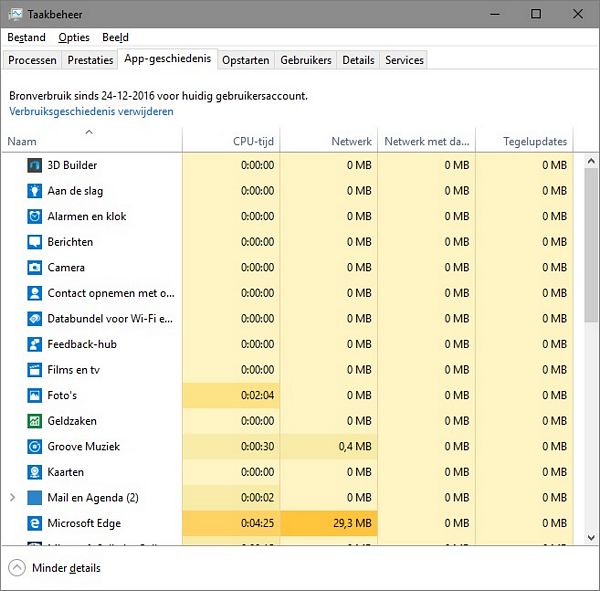This screenshot has height=591, width=600.
Task: Select the App-geschiedenis tab
Action: 168,59
